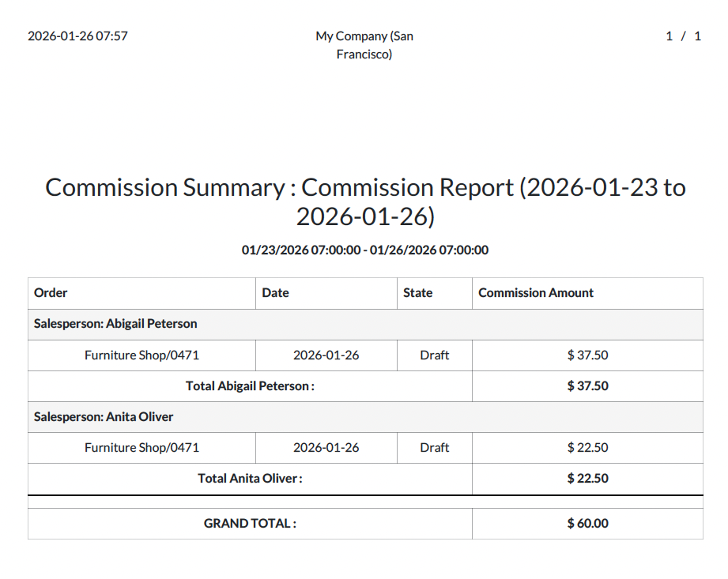Click the Total Abigail Peterson label

click(251, 386)
